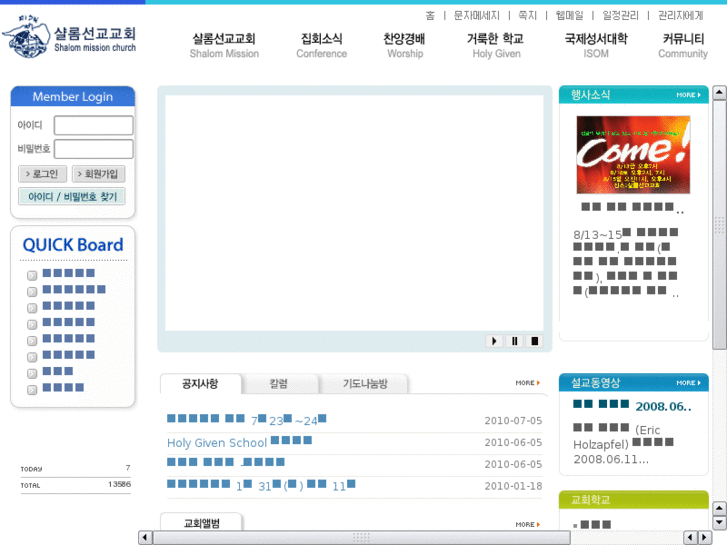The image size is (727, 545).
Task: Click the horizontal scrollbar thumb
Action: point(362,537)
